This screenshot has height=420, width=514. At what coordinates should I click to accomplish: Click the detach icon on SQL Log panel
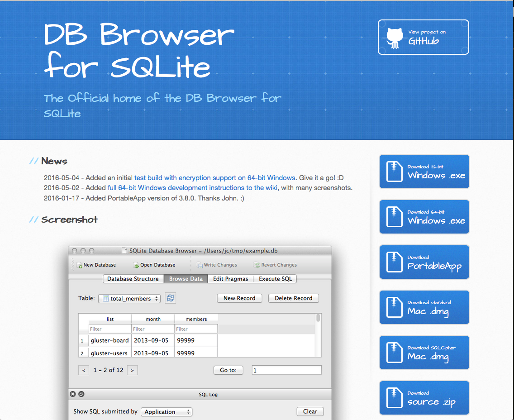pyautogui.click(x=81, y=394)
